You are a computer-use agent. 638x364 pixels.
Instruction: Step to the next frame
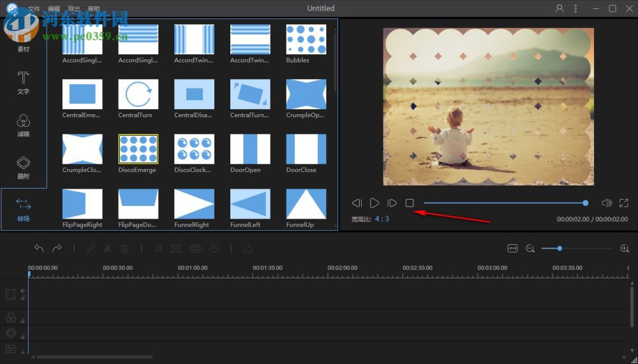(392, 203)
